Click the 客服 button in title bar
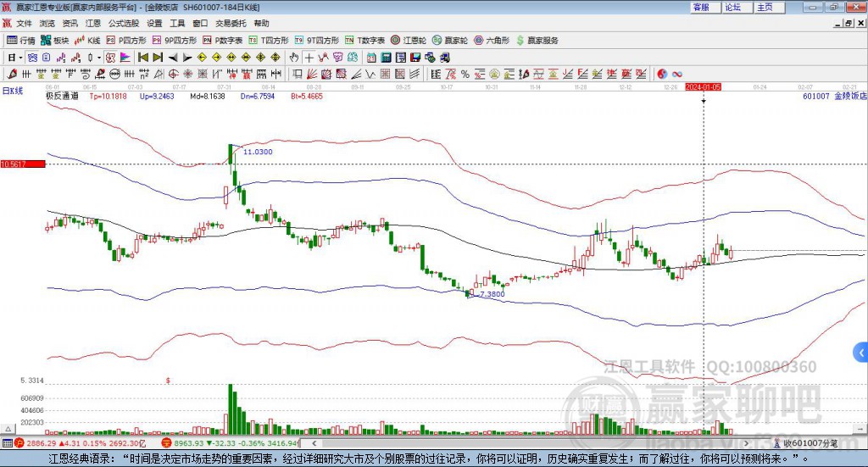The image size is (868, 467). tap(705, 7)
